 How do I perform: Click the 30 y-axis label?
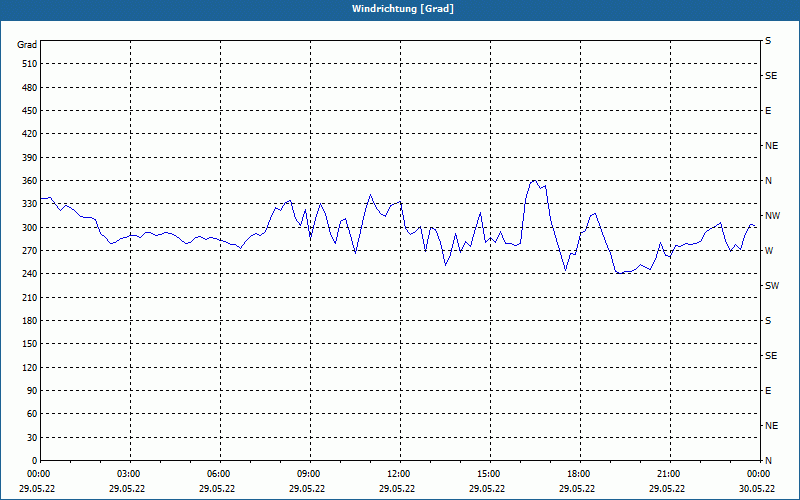click(x=32, y=438)
